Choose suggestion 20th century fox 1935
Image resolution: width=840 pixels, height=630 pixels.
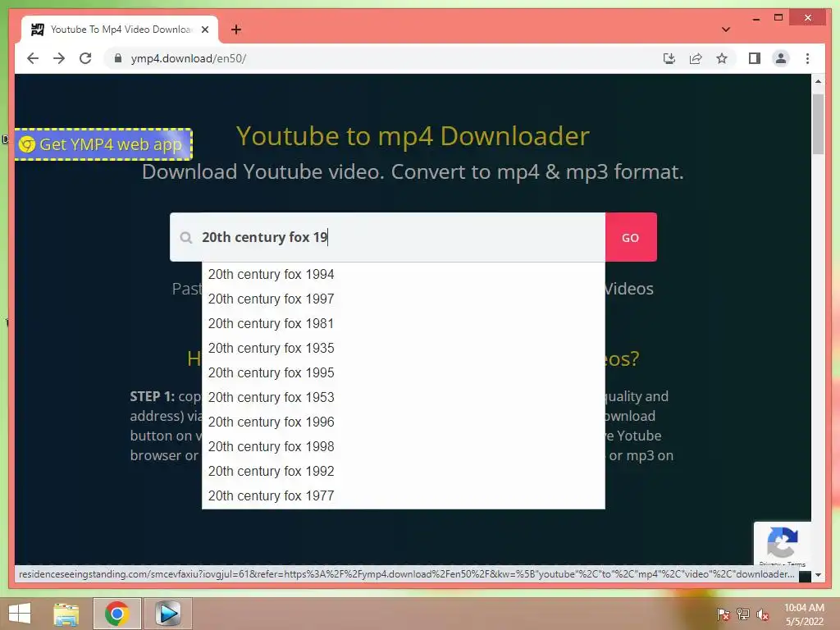(404, 348)
